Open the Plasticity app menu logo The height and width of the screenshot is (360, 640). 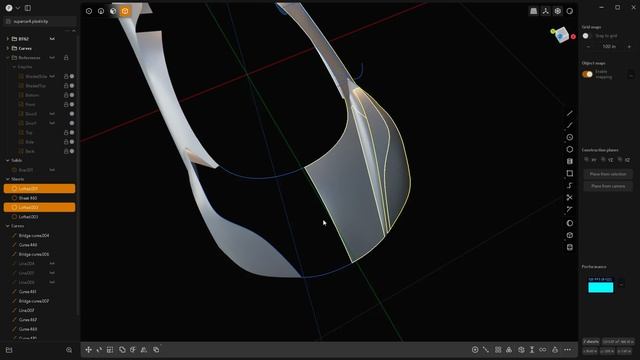(x=9, y=8)
